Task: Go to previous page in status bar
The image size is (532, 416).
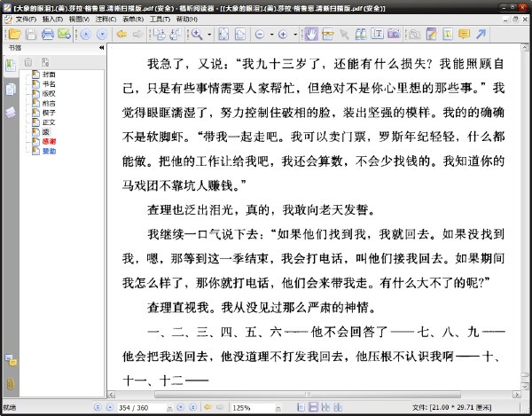Action: point(110,407)
